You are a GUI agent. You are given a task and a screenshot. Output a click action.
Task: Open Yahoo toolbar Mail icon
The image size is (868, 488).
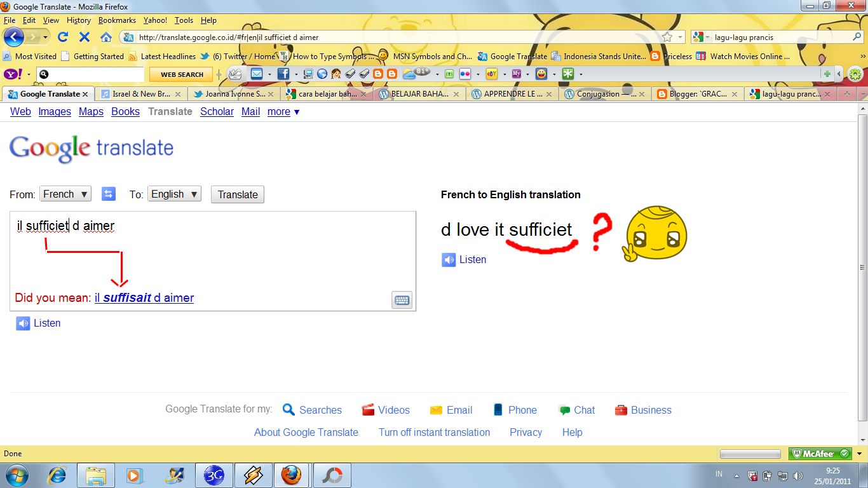[x=256, y=74]
